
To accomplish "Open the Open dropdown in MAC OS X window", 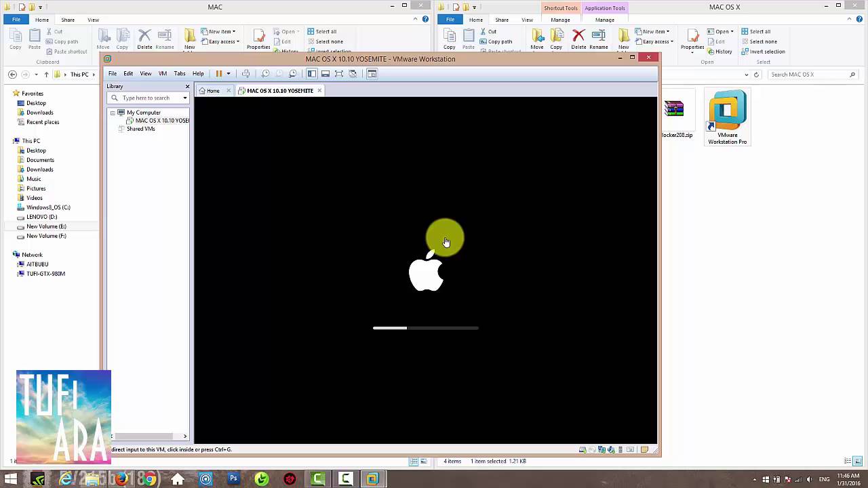I will coord(719,32).
